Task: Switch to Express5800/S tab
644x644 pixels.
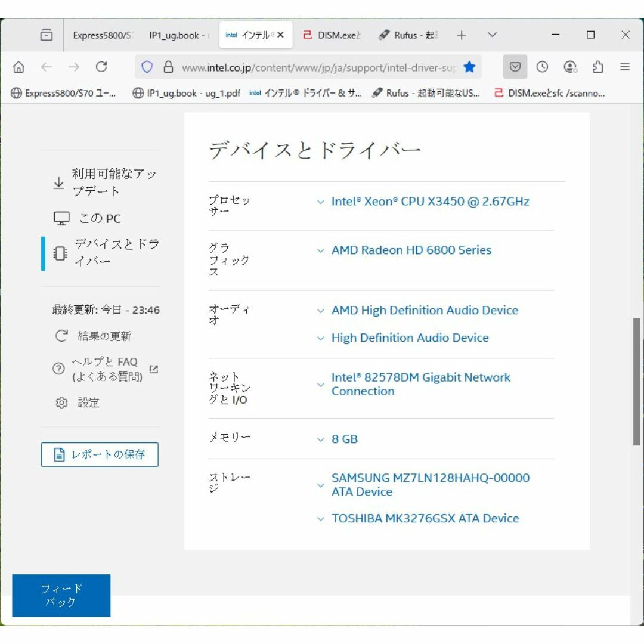Action: click(103, 35)
